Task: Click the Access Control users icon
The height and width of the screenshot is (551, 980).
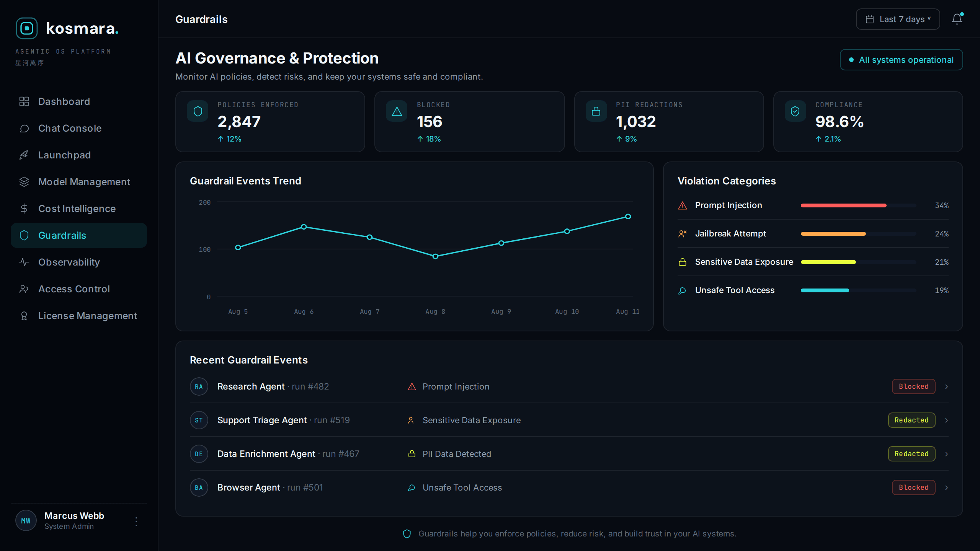Action: click(x=24, y=289)
